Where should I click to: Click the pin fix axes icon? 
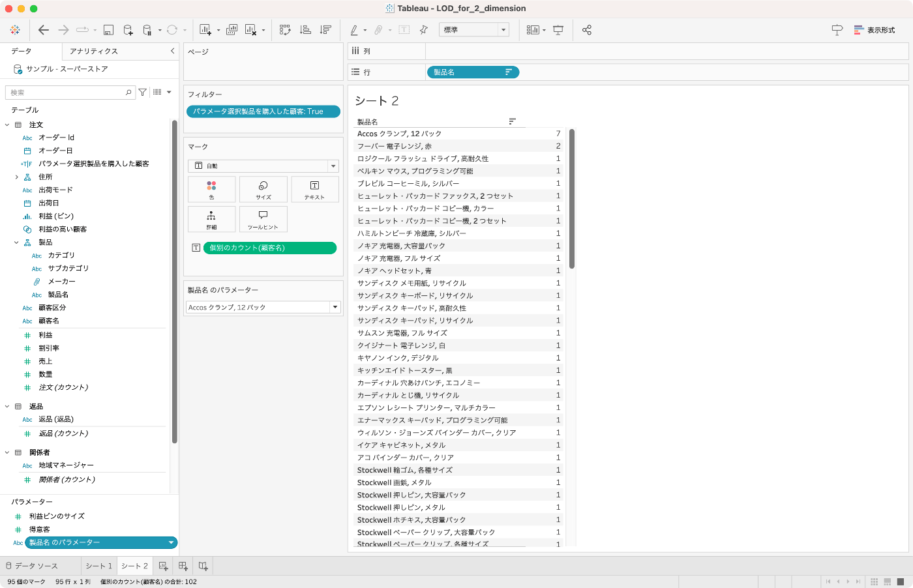tap(424, 30)
